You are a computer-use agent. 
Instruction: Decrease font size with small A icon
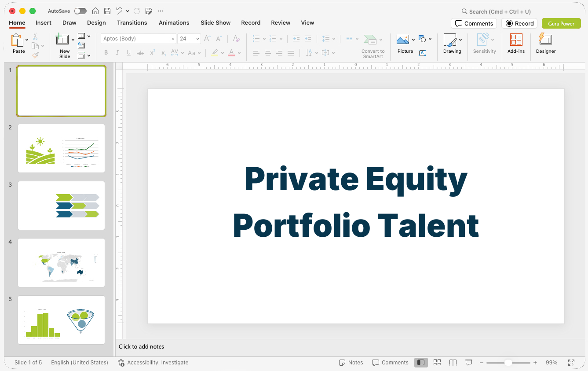point(219,39)
